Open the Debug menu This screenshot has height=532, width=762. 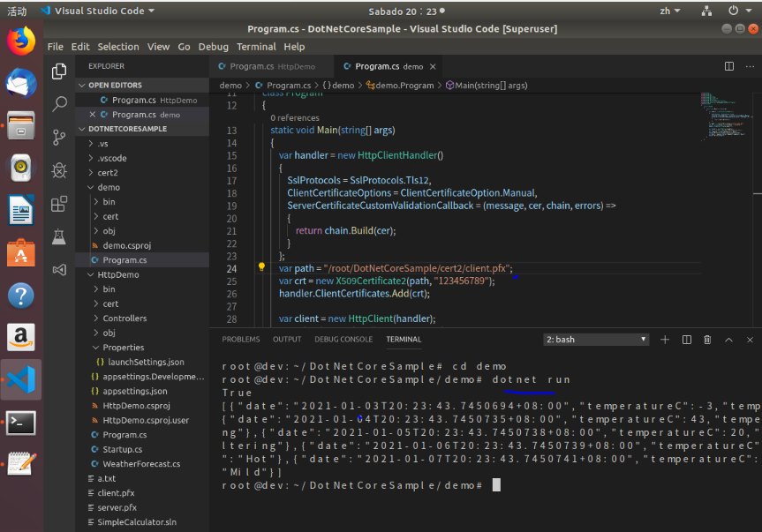pos(214,47)
